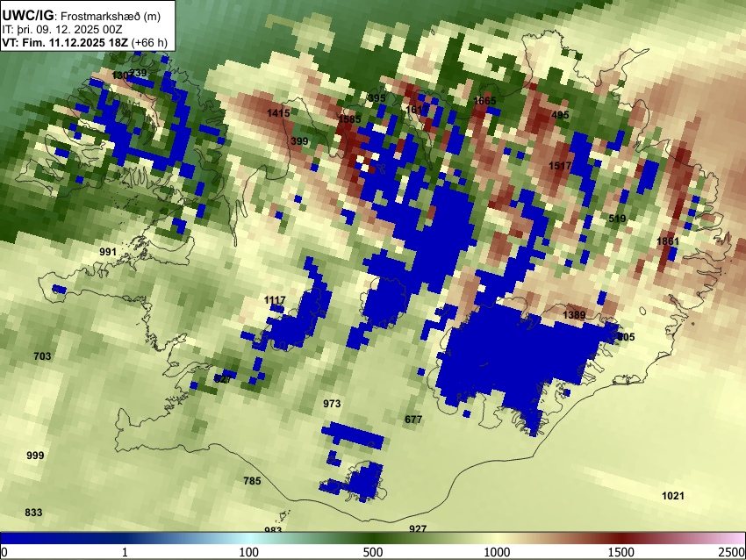The width and height of the screenshot is (746, 560).
Task: Pick the dark green color above the 500 label
Action: click(x=373, y=538)
